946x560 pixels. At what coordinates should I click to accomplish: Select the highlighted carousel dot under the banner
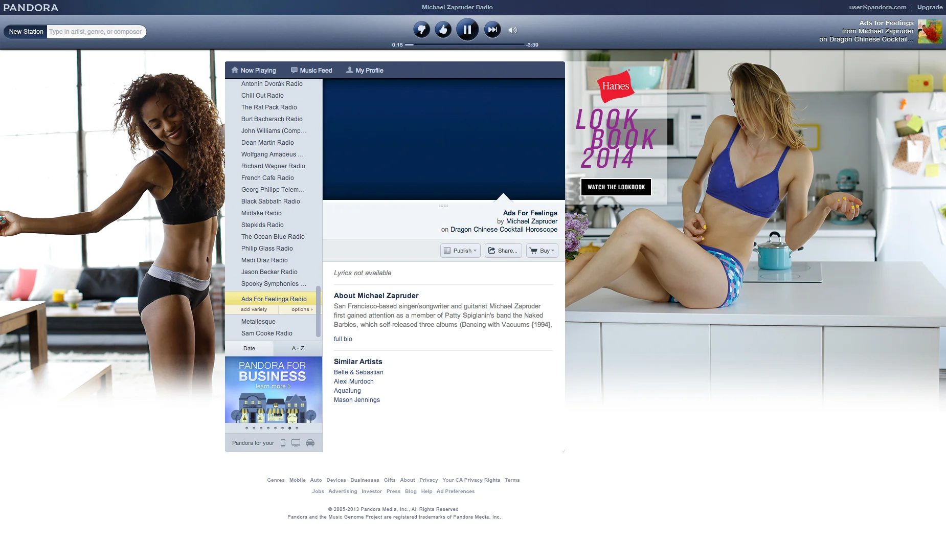coord(289,428)
